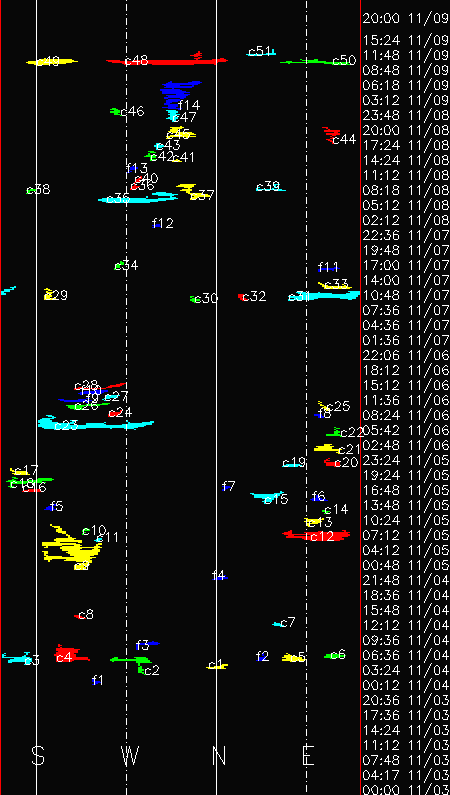Select the f4 blue marker
This screenshot has width=450, height=795.
(x=220, y=576)
